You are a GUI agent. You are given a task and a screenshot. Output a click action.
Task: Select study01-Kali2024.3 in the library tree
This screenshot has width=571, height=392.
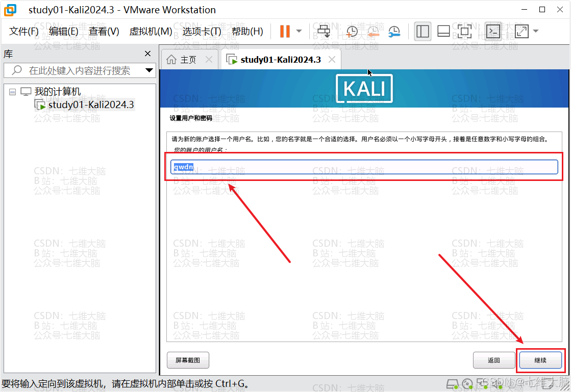(x=91, y=104)
